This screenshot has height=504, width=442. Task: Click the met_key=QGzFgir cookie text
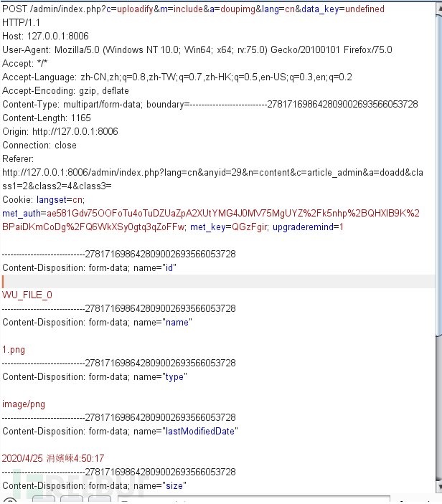[228, 227]
